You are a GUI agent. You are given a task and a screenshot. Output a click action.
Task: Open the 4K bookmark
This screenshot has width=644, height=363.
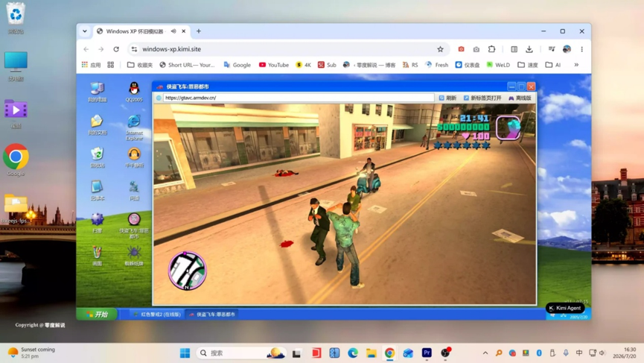click(304, 65)
